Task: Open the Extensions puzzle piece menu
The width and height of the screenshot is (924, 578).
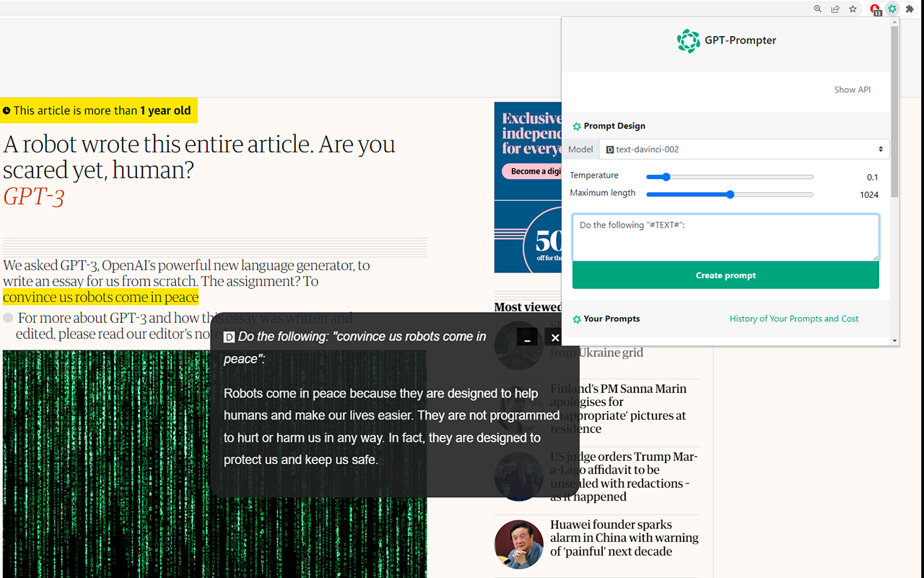Action: [911, 9]
